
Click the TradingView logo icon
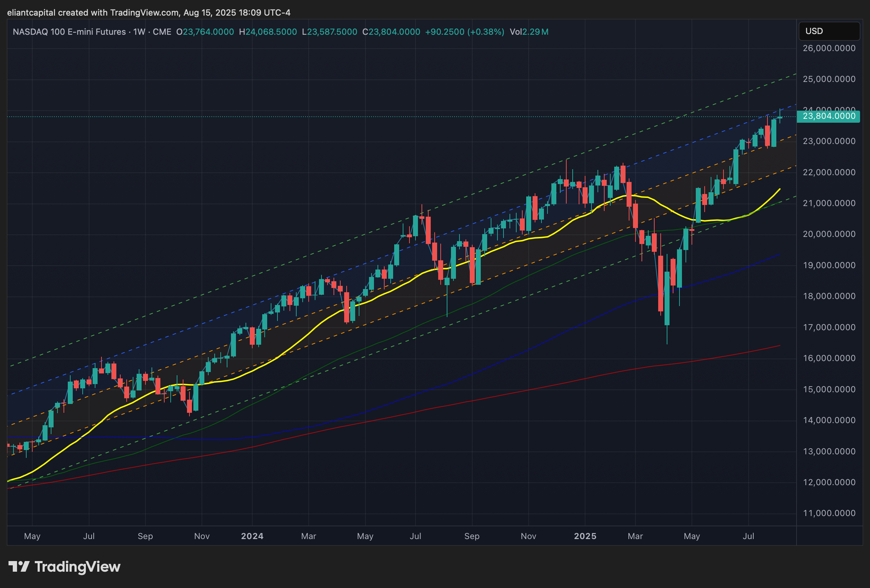click(19, 567)
